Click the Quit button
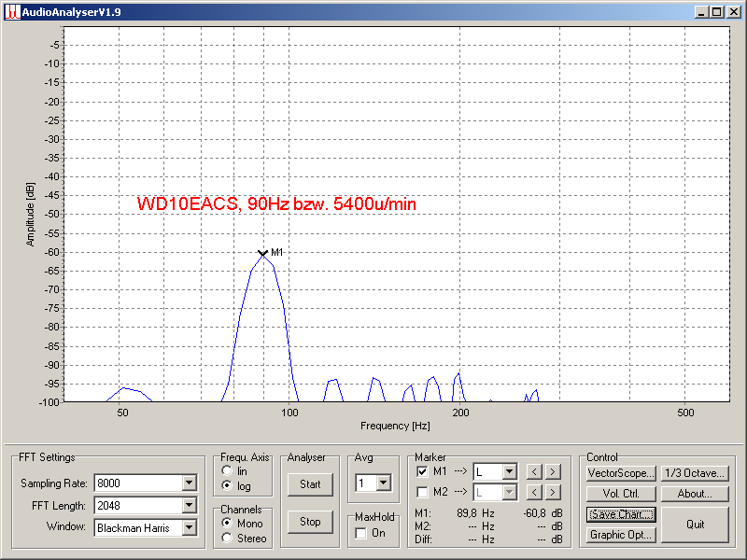The image size is (747, 560). (x=695, y=525)
